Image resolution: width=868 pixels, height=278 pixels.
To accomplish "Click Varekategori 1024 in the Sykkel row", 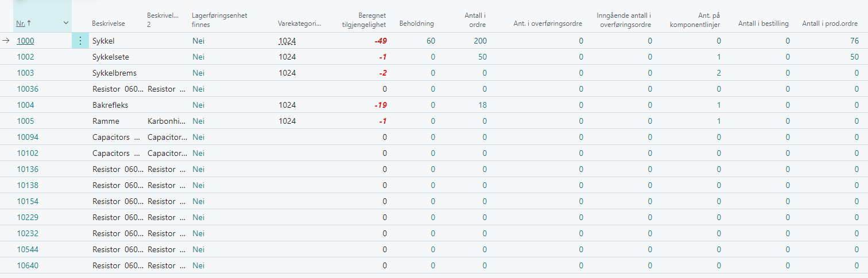I will (x=287, y=41).
